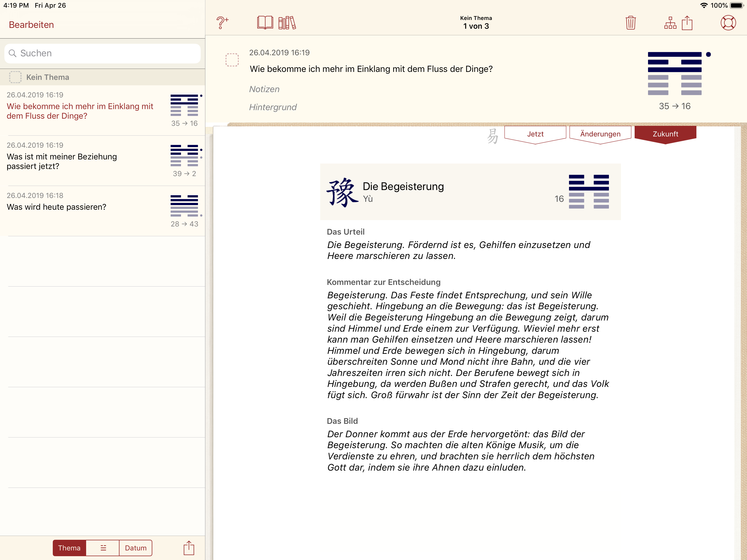The image size is (747, 560).
Task: Switch to the Jetzt tab
Action: pos(535,134)
